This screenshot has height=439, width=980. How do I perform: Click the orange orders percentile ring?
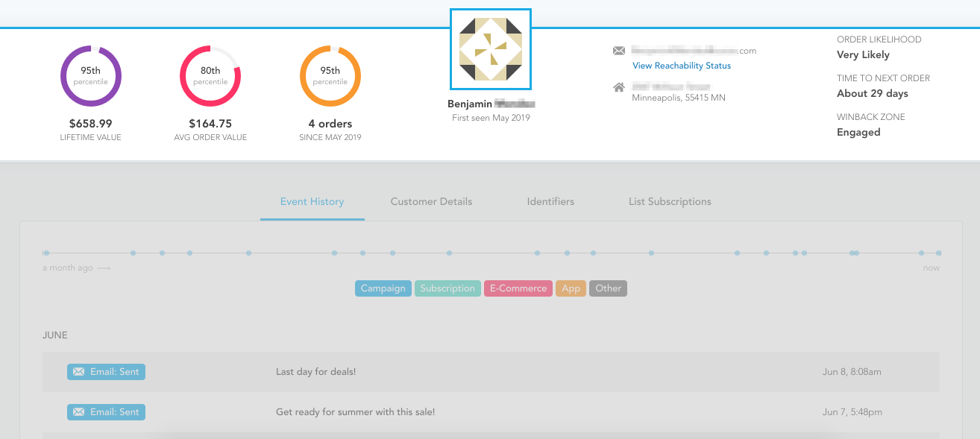[330, 76]
